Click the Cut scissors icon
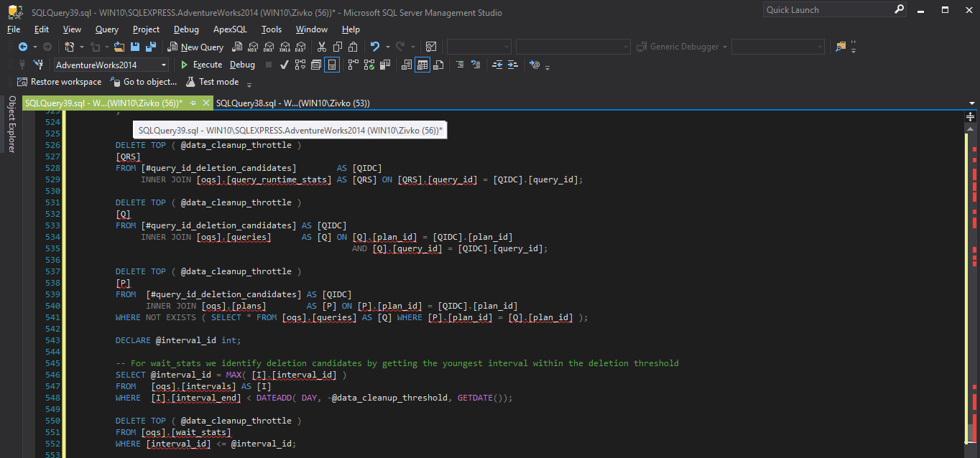980x458 pixels. point(321,47)
